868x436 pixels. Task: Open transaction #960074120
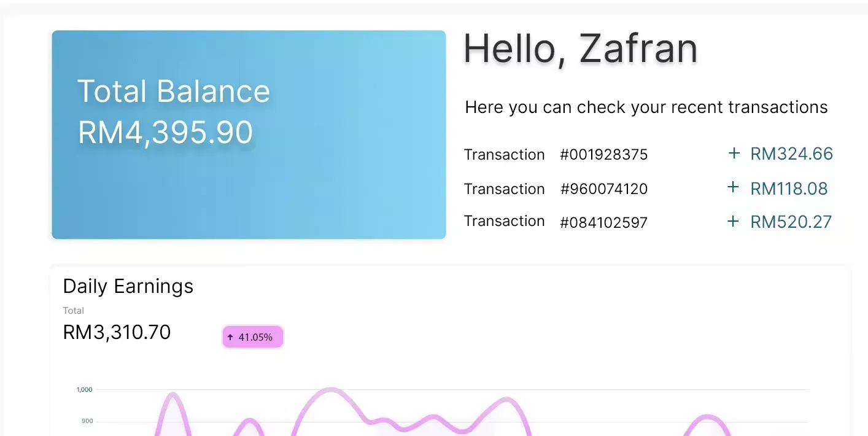pos(603,189)
